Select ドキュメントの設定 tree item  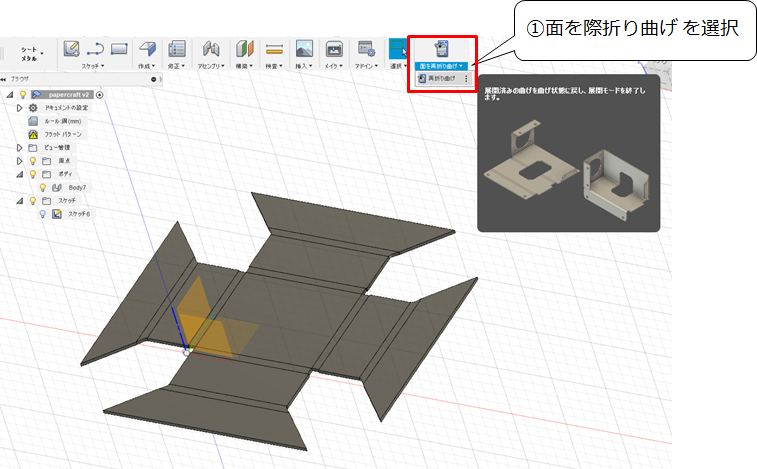pos(67,108)
